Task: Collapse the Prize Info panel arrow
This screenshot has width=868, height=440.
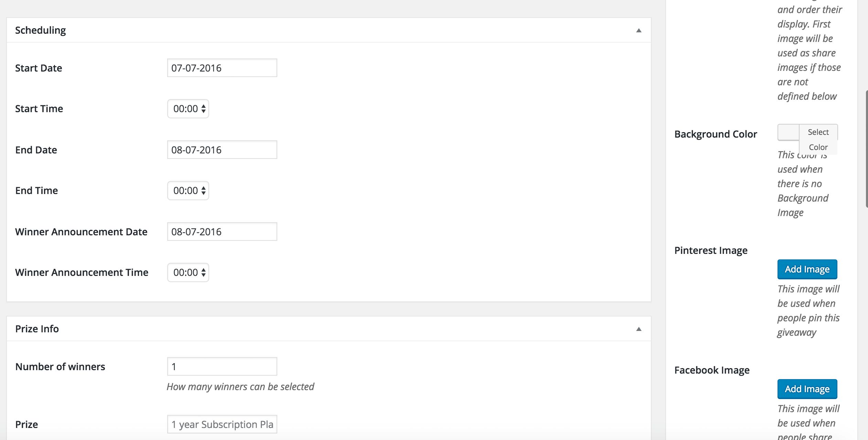Action: pyautogui.click(x=639, y=329)
